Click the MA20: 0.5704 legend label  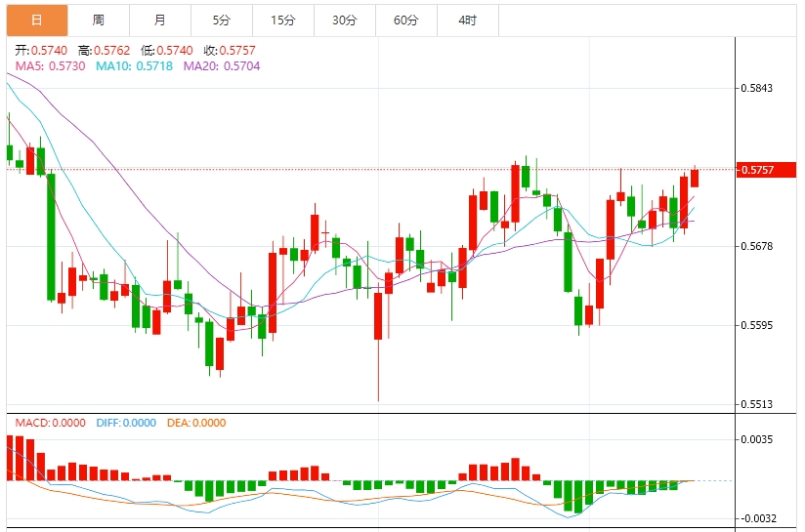tap(222, 66)
